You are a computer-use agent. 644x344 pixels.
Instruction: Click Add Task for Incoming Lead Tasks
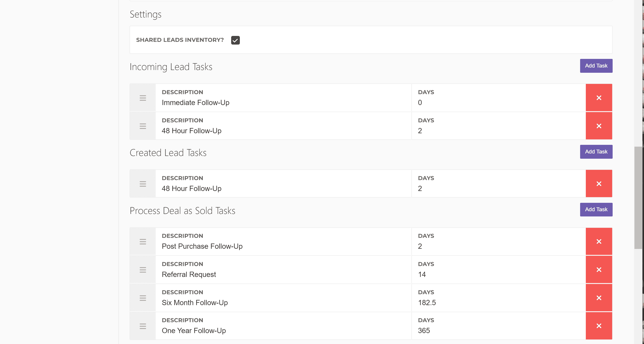coord(596,66)
